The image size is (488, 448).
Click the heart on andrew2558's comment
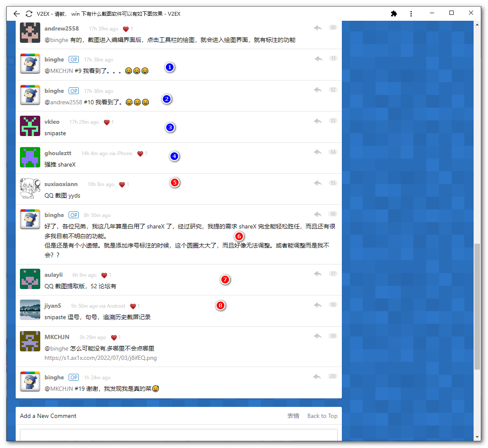(x=126, y=29)
